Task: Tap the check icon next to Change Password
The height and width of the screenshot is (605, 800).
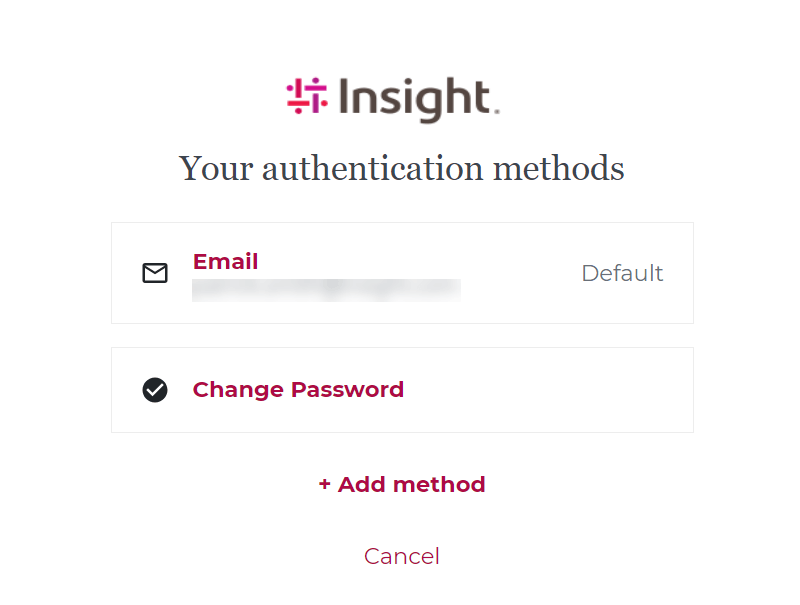Action: coord(155,390)
